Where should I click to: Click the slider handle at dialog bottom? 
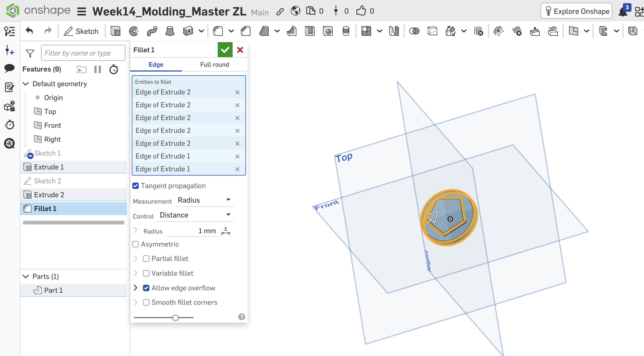pos(175,318)
